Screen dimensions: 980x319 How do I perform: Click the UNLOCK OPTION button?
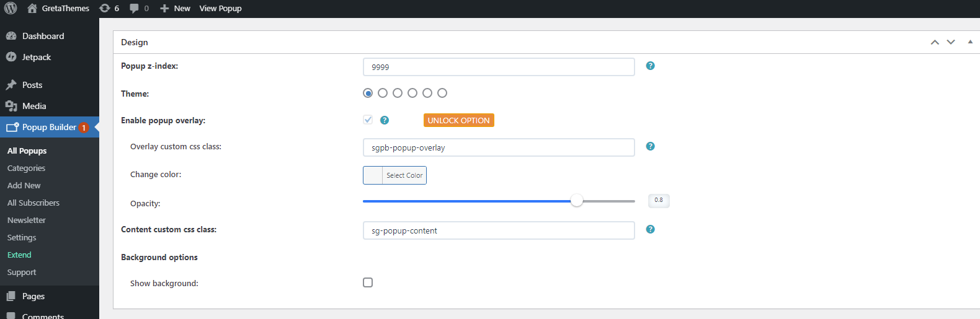(458, 120)
